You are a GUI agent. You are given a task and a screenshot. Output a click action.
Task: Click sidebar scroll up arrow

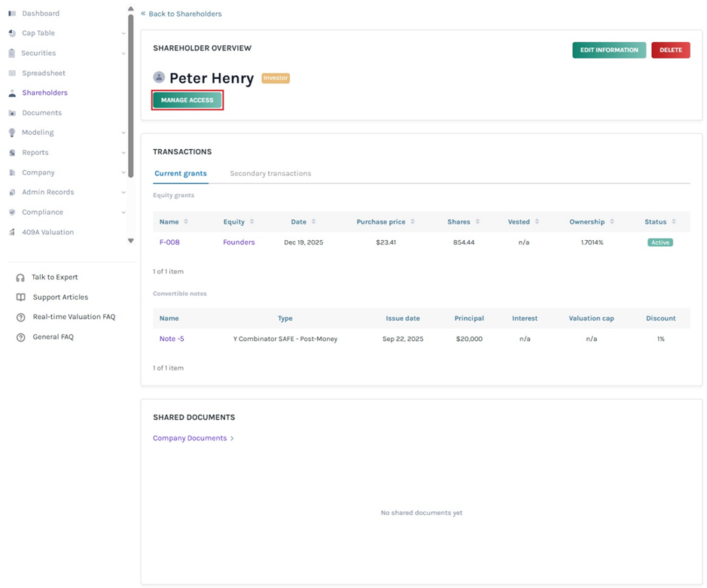(131, 8)
